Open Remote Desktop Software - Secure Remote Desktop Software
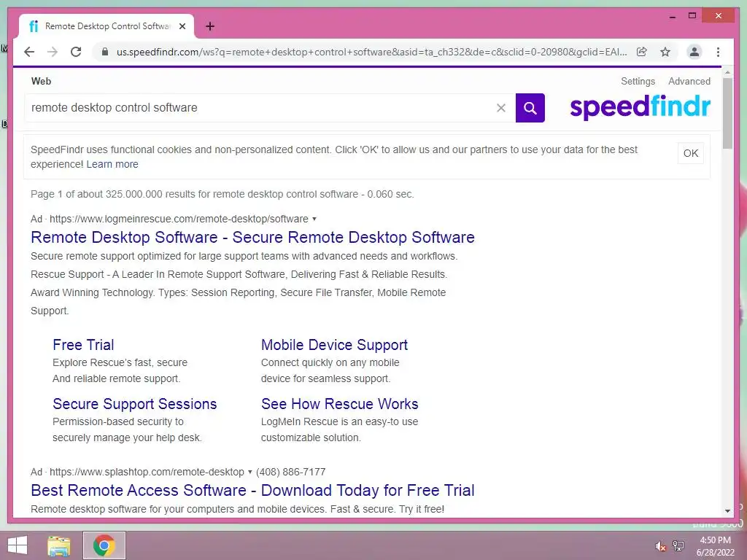 252,237
